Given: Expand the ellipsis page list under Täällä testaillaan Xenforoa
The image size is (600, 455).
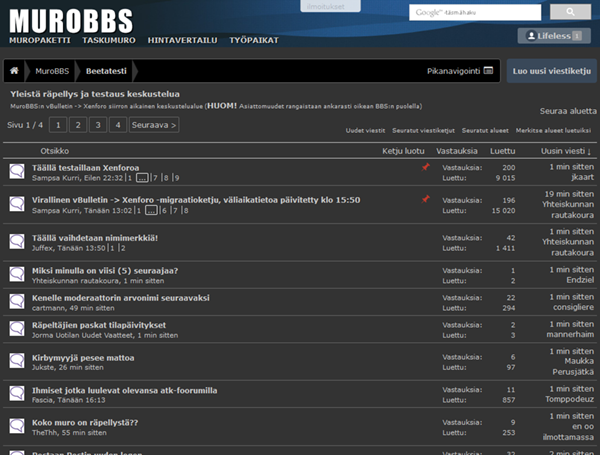Looking at the screenshot, I should [141, 178].
